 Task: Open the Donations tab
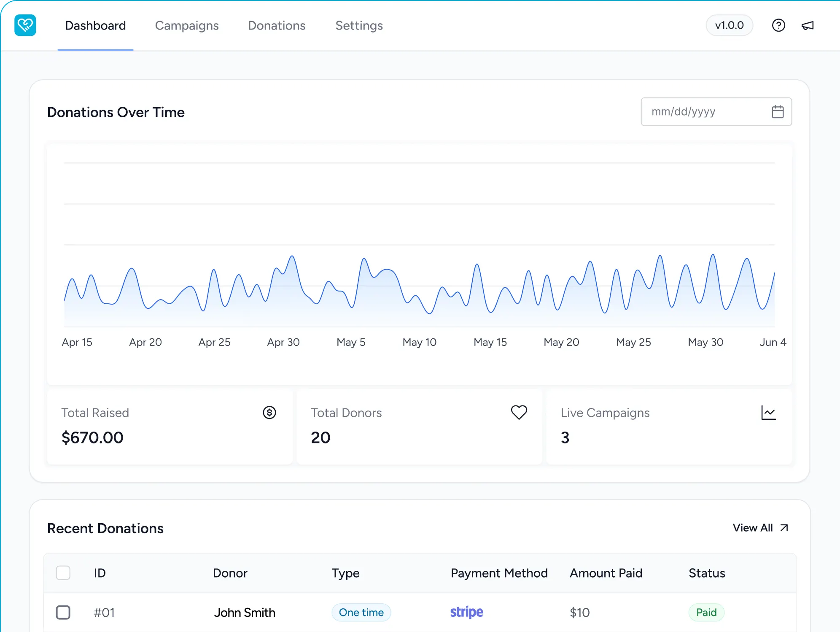pos(277,26)
